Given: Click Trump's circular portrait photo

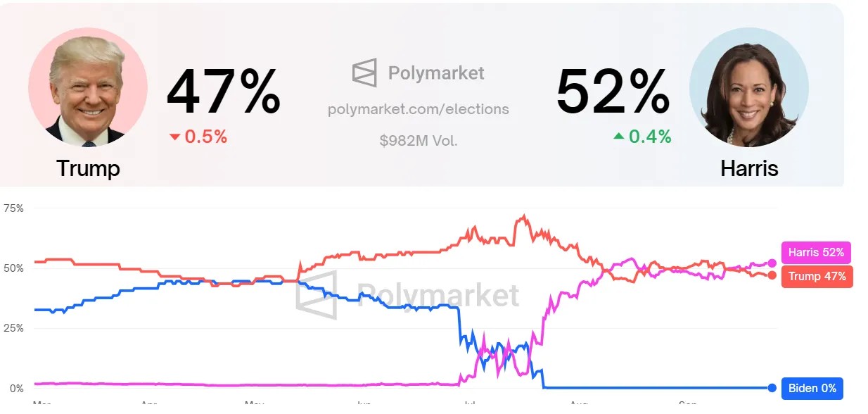Looking at the screenshot, I should [88, 87].
